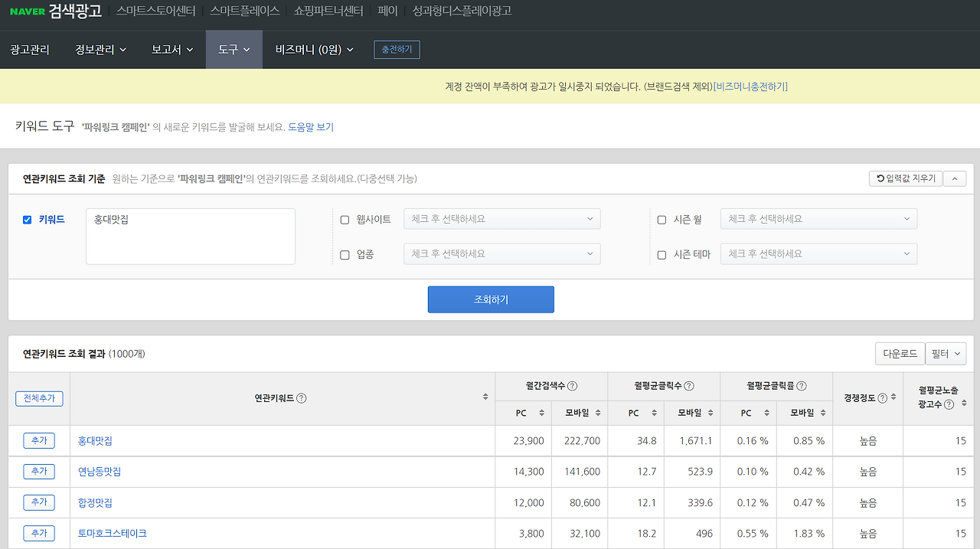The image size is (980, 549).
Task: Expand the 도구 menu
Action: point(234,50)
